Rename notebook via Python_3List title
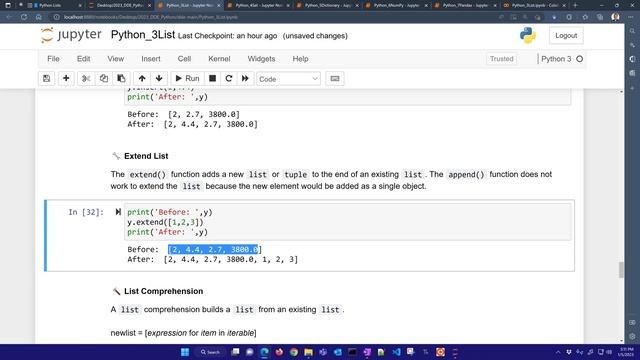 [x=143, y=35]
